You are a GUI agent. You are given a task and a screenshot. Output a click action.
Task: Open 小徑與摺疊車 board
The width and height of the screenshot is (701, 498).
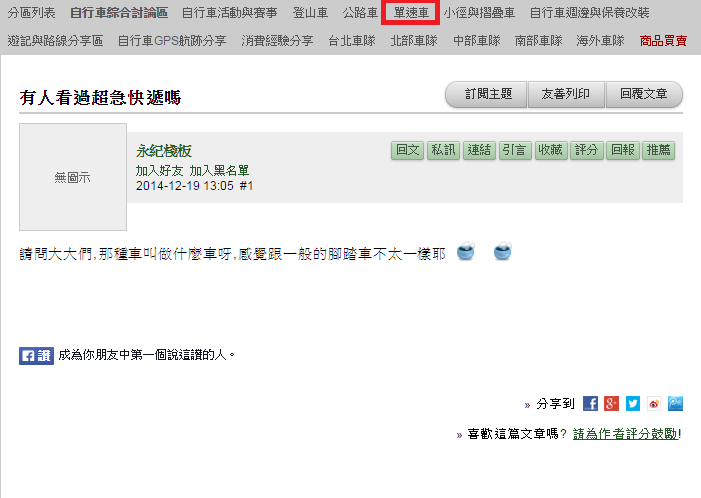point(479,13)
